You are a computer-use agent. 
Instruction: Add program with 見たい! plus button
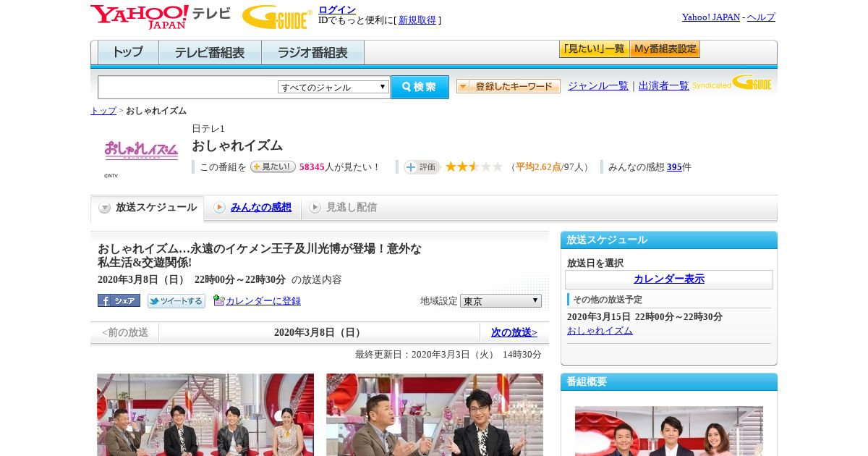pyautogui.click(x=273, y=166)
